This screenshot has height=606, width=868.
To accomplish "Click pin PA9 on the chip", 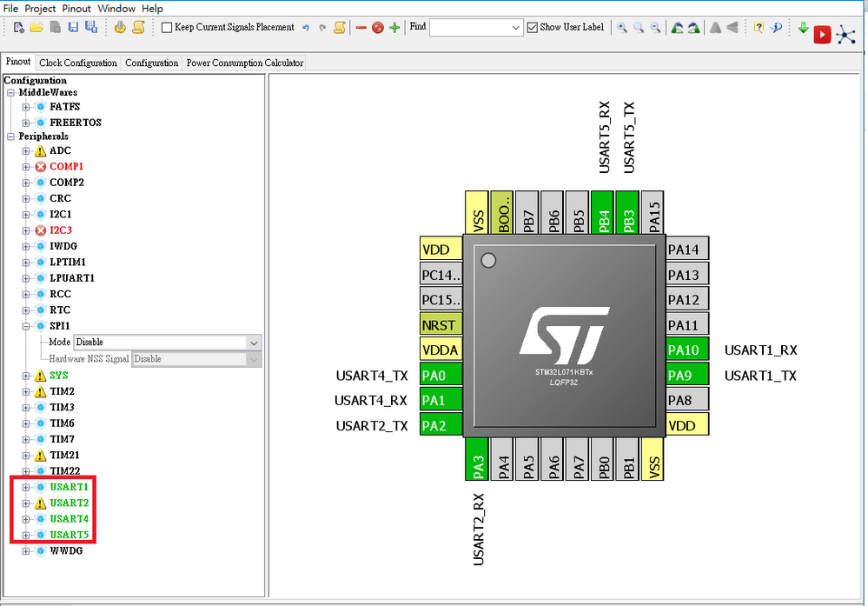I will tap(687, 376).
